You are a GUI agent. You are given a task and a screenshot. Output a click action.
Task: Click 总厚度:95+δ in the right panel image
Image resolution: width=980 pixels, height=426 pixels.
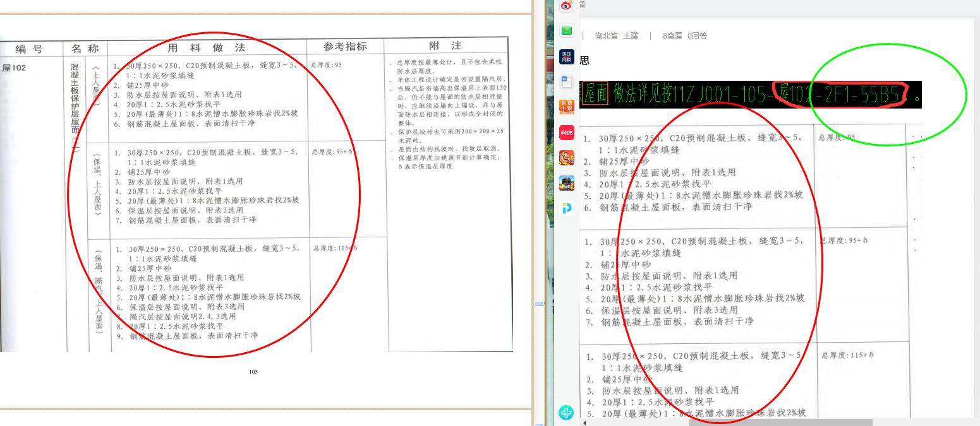(844, 241)
